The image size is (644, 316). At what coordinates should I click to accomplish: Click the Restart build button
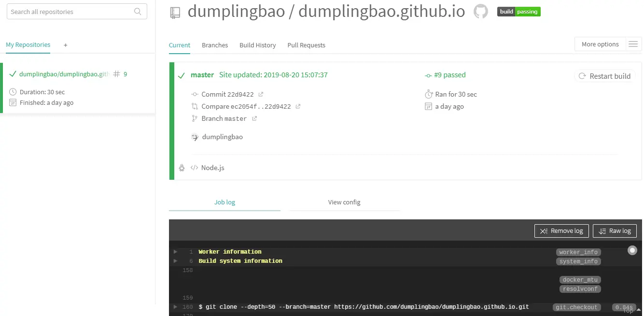(604, 76)
